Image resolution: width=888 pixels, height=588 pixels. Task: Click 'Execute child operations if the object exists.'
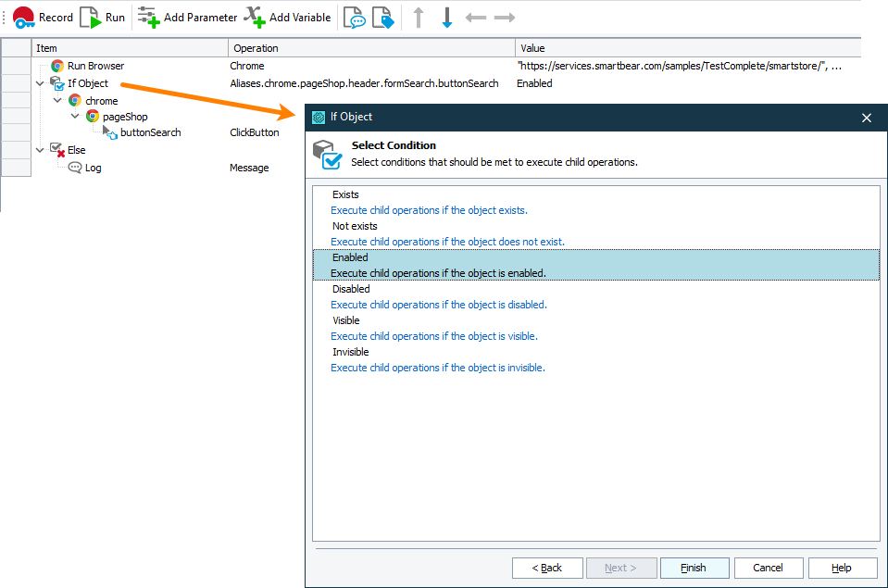pyautogui.click(x=429, y=210)
